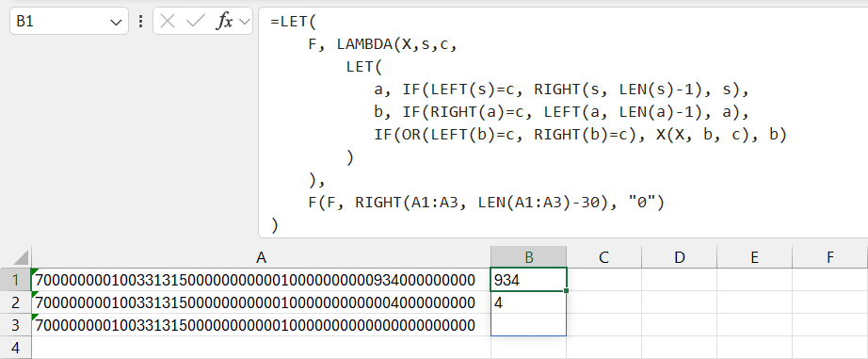Screen dimensions: 868x359
Task: Select column F header
Action: point(829,257)
